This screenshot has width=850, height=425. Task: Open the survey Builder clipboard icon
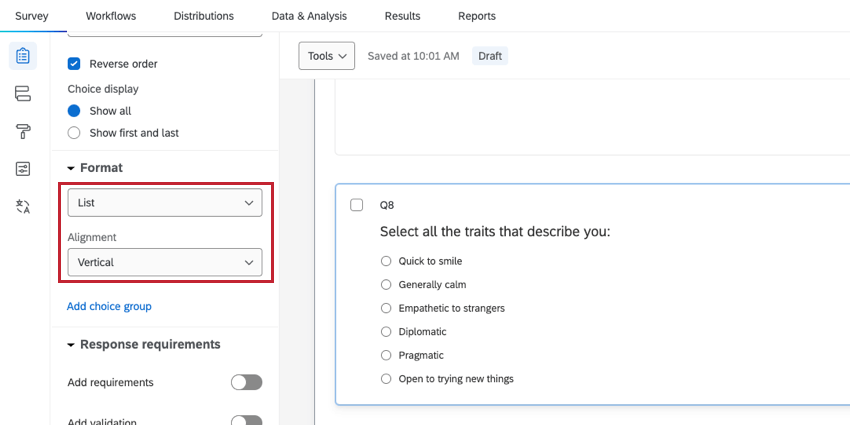(23, 56)
